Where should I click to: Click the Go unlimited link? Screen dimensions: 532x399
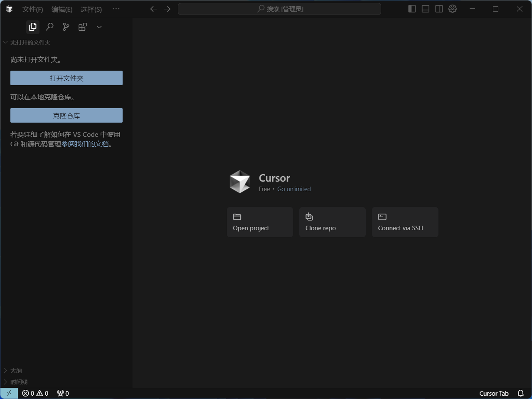pyautogui.click(x=294, y=189)
